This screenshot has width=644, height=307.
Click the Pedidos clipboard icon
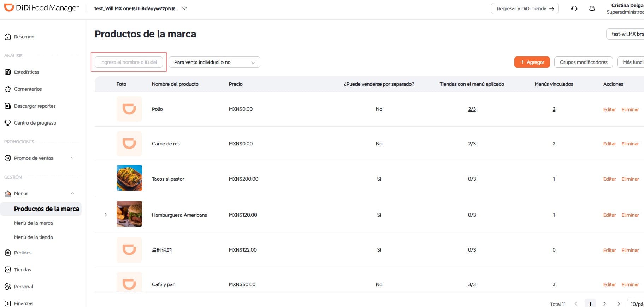click(8, 253)
